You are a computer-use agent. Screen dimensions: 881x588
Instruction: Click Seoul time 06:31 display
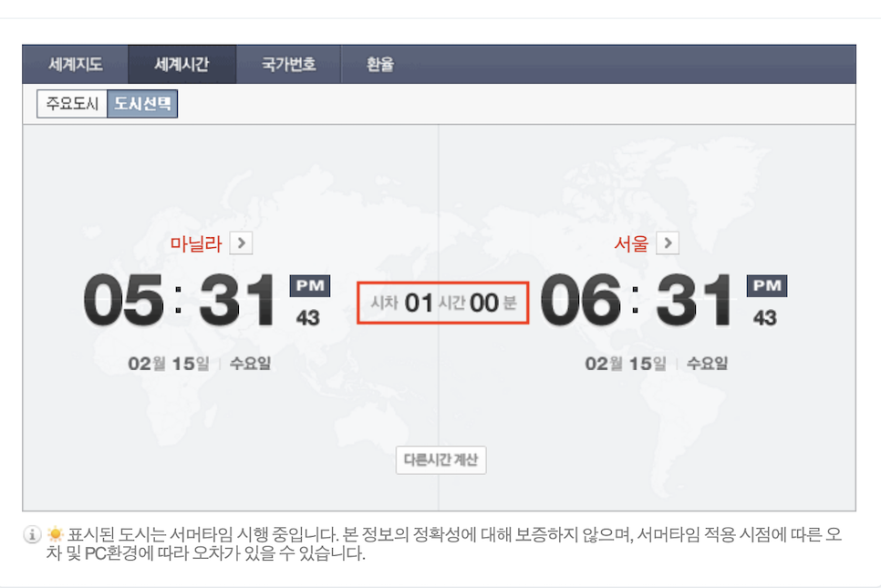tap(637, 301)
